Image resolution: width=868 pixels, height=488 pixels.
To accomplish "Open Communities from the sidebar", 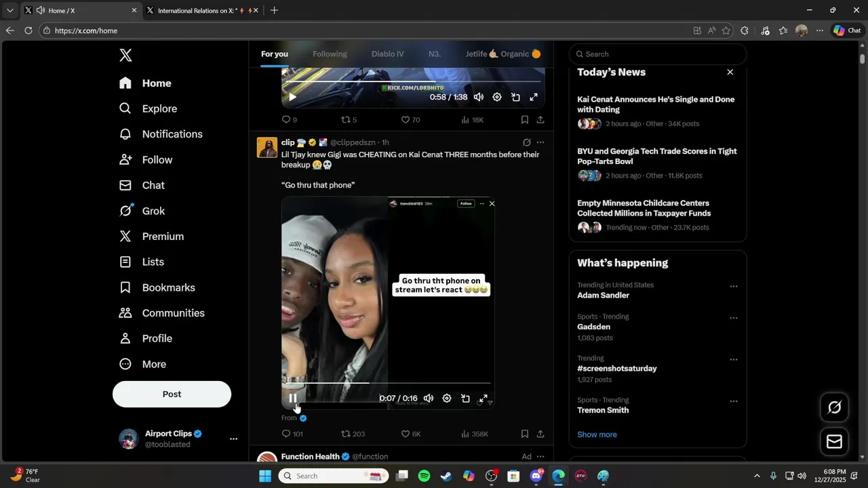I will pos(161,313).
